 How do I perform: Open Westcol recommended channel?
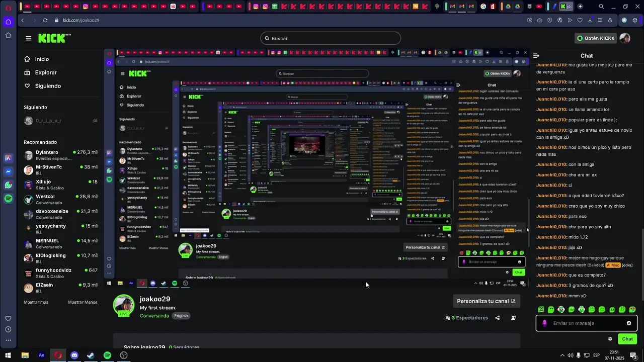(60, 199)
